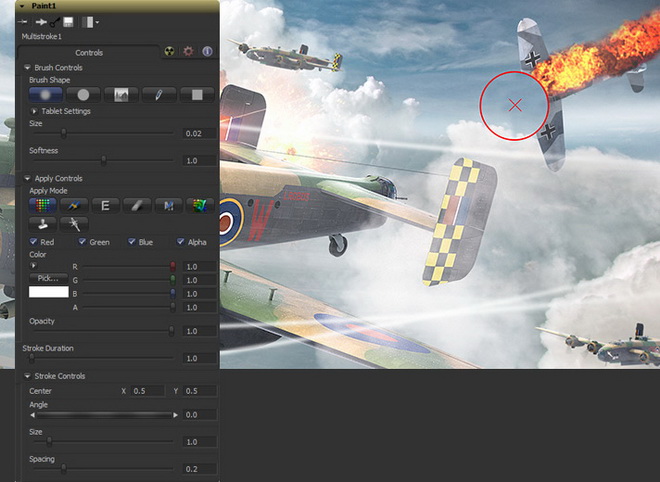The height and width of the screenshot is (482, 660).
Task: Select the Multistroke1 label
Action: pos(42,37)
